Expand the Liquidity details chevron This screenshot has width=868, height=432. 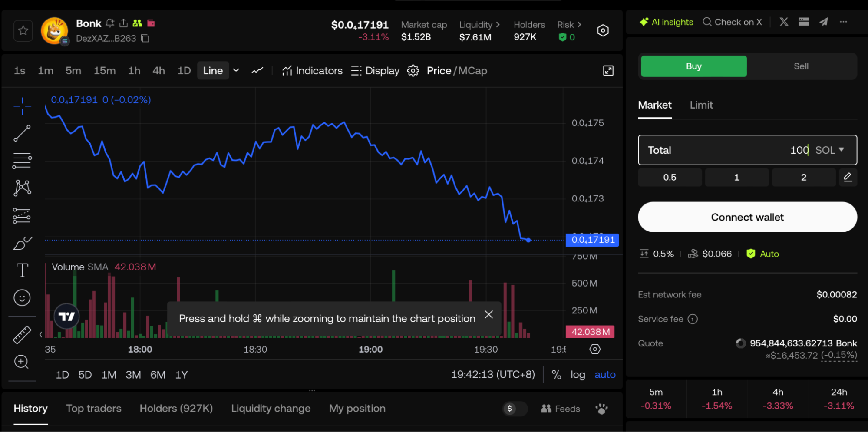pos(498,25)
